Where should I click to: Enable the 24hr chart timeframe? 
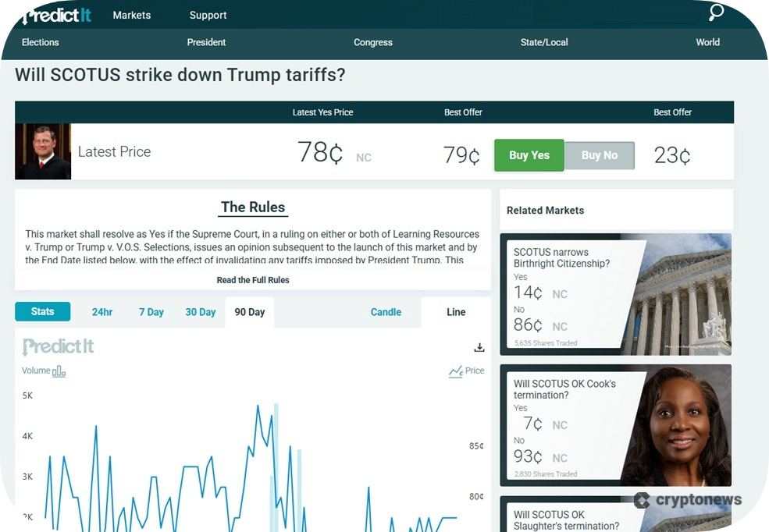[x=101, y=311]
